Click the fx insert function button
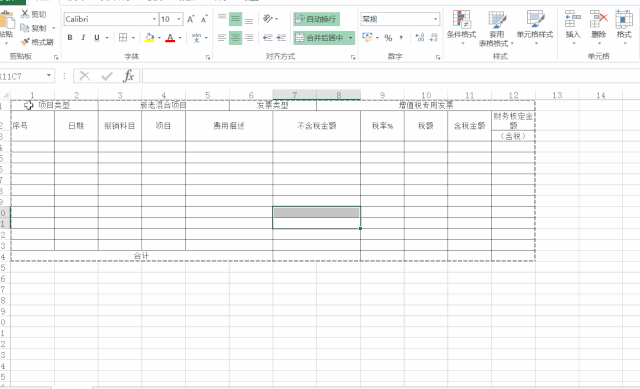 [x=129, y=76]
